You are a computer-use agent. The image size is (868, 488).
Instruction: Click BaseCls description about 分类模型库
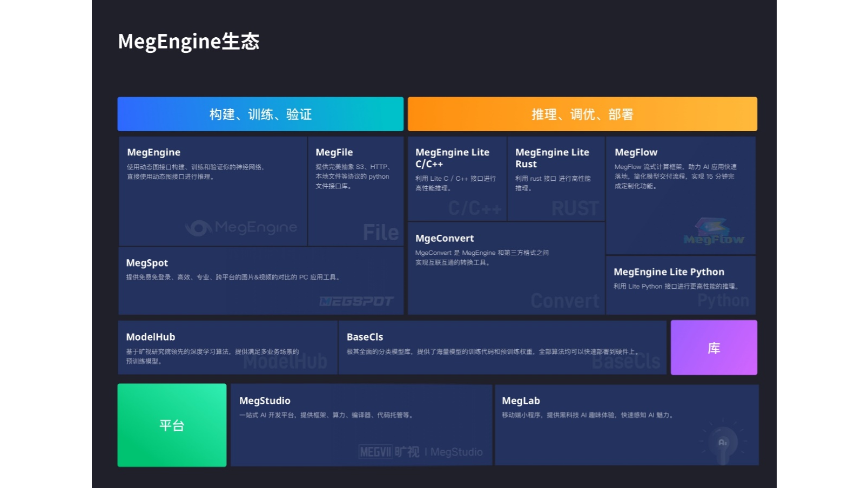pyautogui.click(x=493, y=351)
